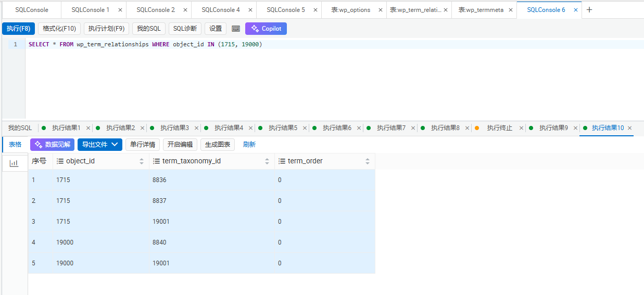The width and height of the screenshot is (644, 295).
Task: Switch to the 执行结果7 tab
Action: [x=391, y=128]
